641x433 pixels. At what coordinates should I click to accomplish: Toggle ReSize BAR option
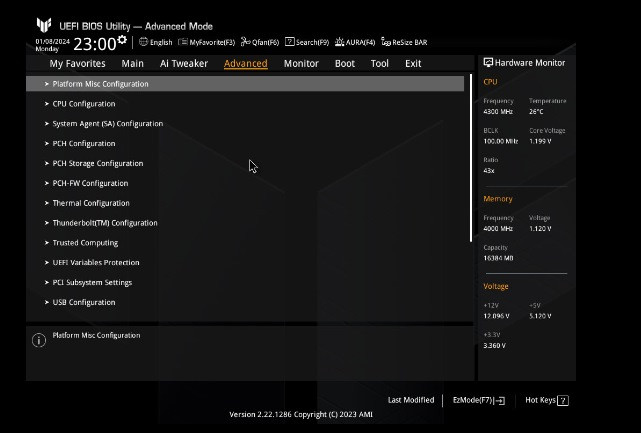tap(404, 42)
